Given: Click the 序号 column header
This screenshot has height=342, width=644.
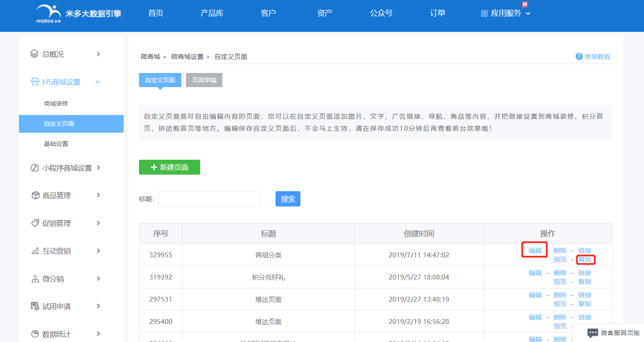Looking at the screenshot, I should 161,234.
